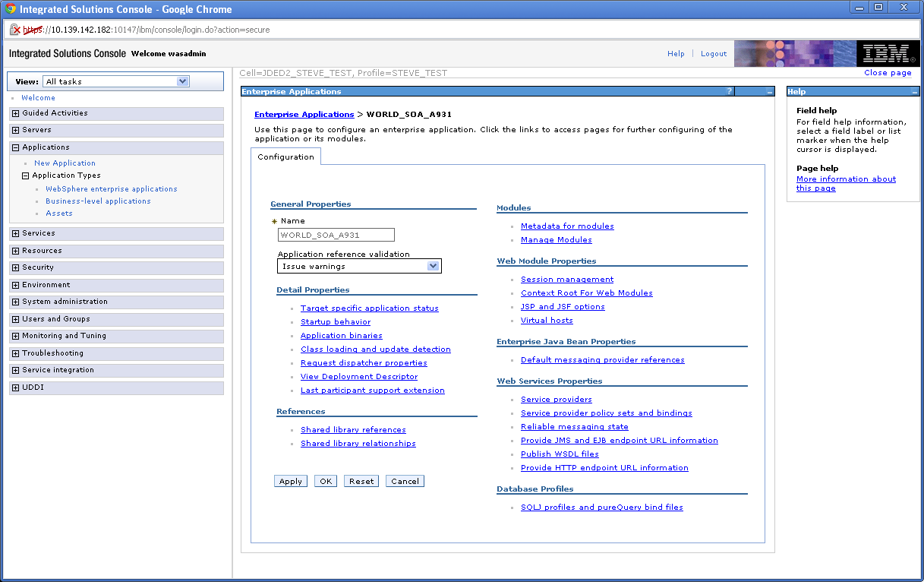Open Manage Modules link
Screen dimensions: 924x582
click(x=557, y=240)
